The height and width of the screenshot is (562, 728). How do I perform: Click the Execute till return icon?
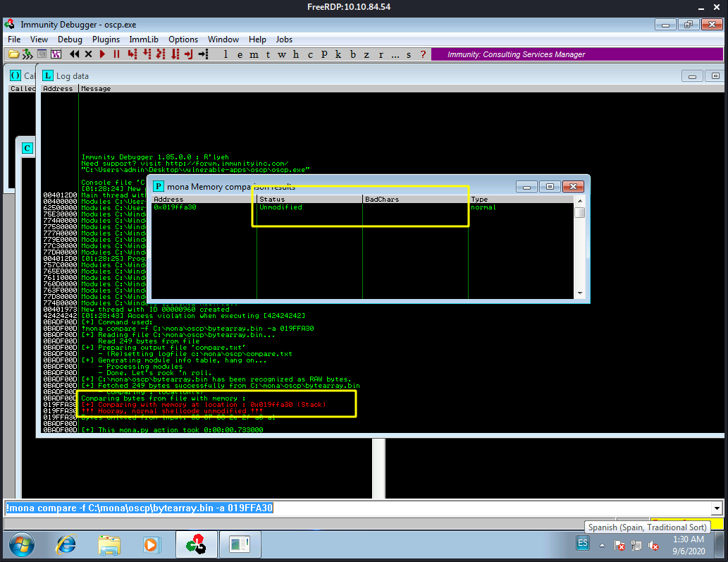(188, 54)
